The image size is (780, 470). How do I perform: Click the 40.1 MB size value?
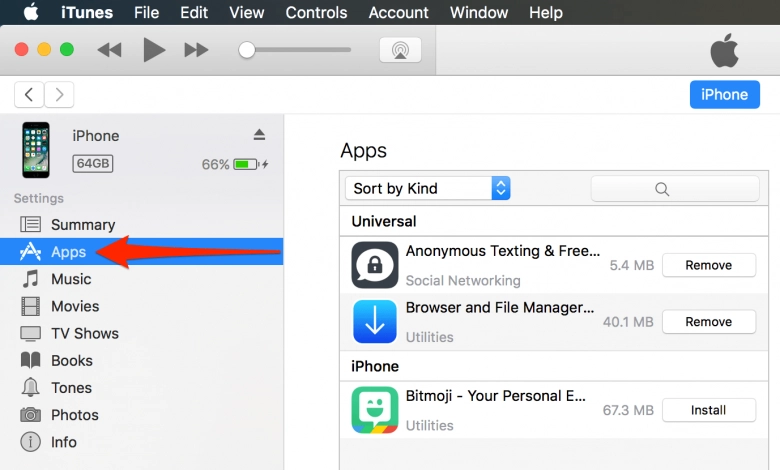tap(628, 322)
